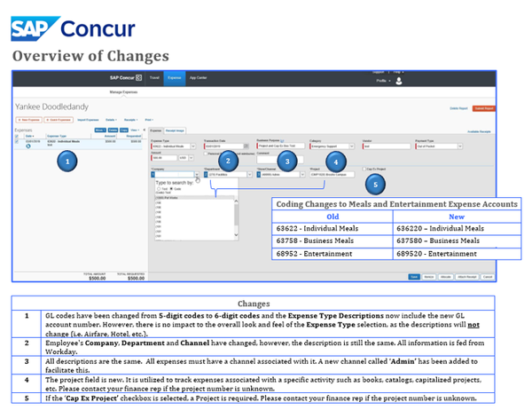Click the profile avatar icon
This screenshot has width=532, height=410.
(x=399, y=80)
